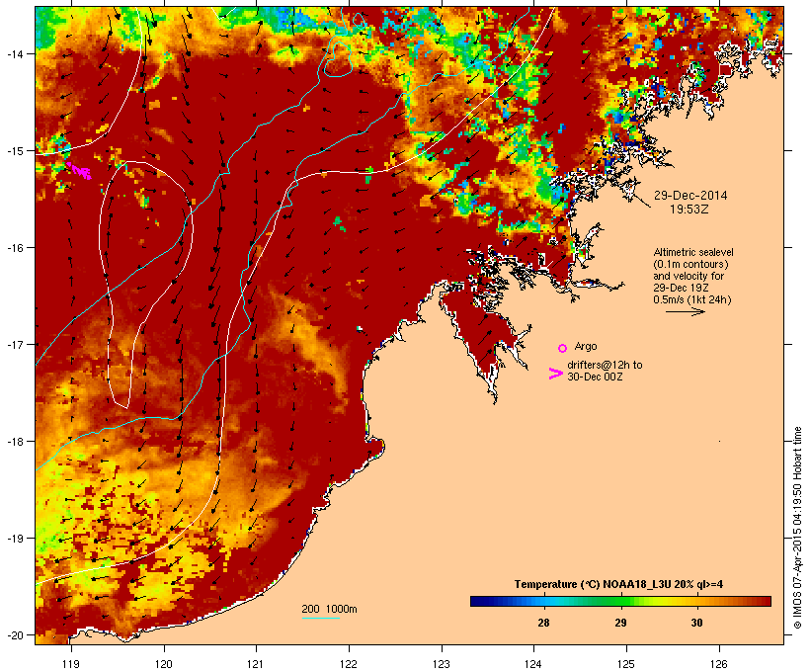Click the longitude label 125
Viewport: 810px width, 672px height.
point(626,664)
